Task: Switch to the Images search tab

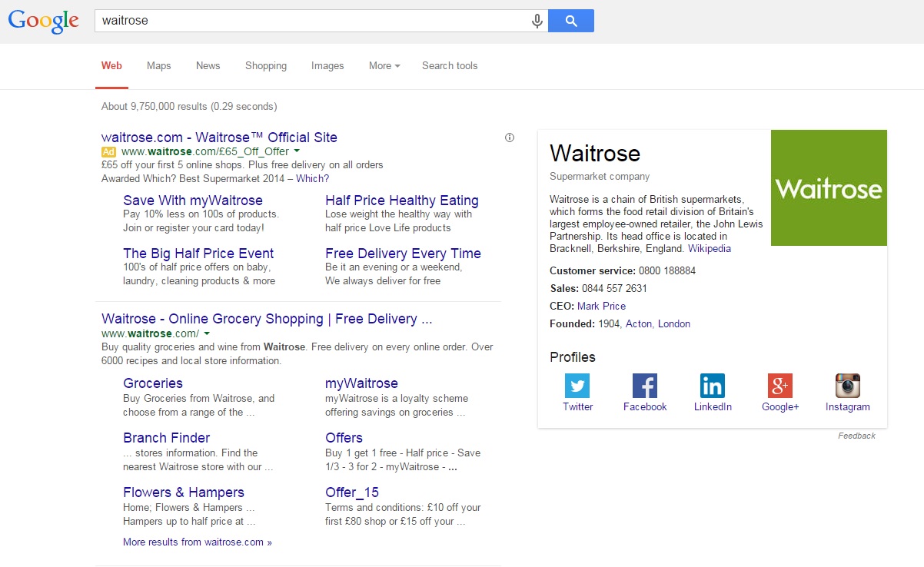Action: (x=327, y=66)
